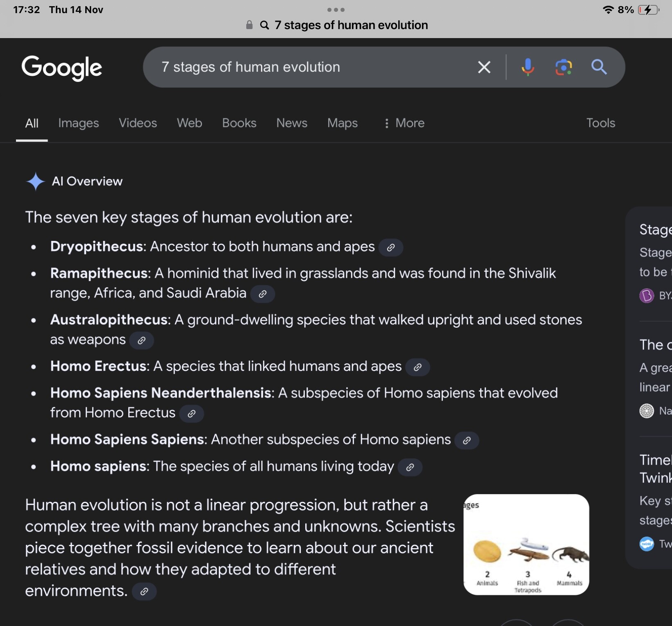Open source link icon on Homo Sapiens Sapiens line
Image resolution: width=672 pixels, height=626 pixels.
[467, 440]
